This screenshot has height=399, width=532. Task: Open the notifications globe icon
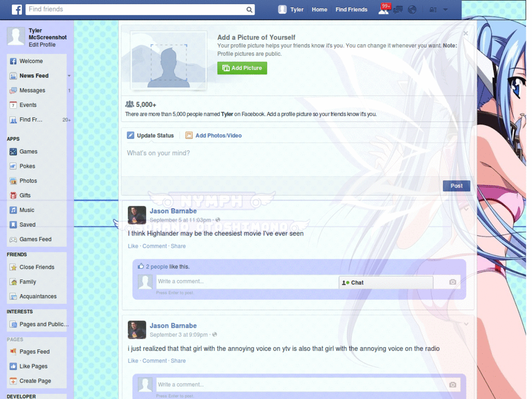pos(412,10)
